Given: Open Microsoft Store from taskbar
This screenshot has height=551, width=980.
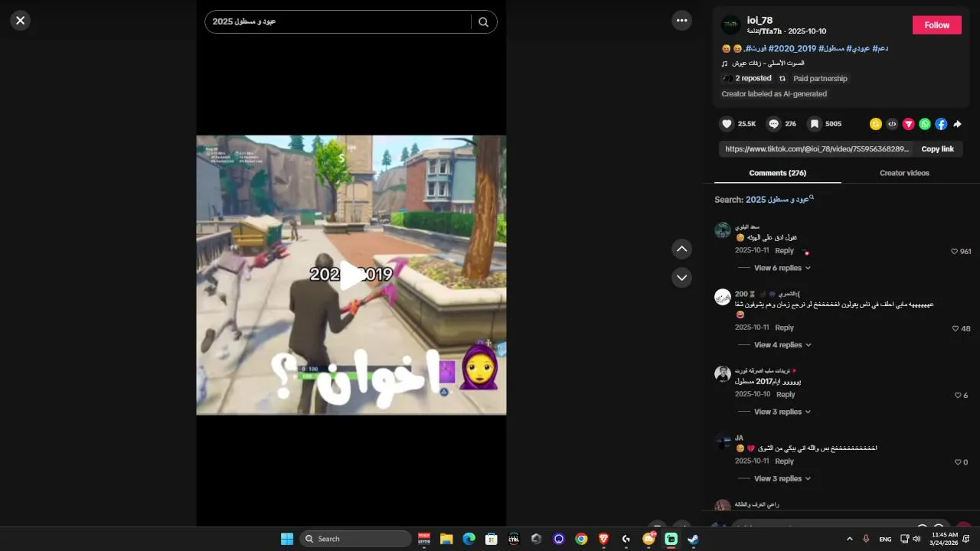Looking at the screenshot, I should pyautogui.click(x=492, y=539).
